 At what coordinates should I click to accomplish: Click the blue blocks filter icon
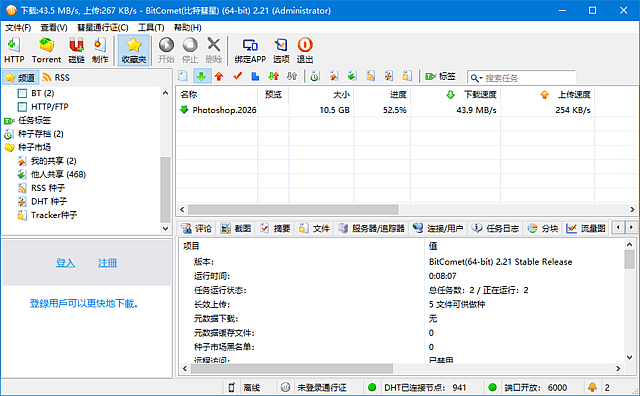pos(256,76)
